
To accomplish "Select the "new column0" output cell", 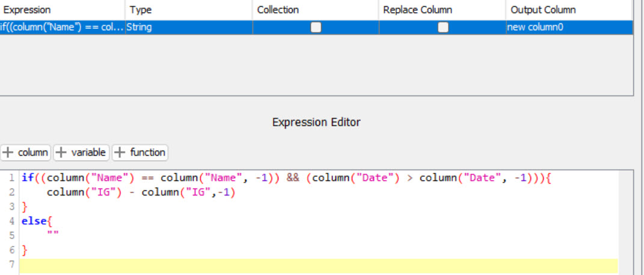I will point(569,27).
